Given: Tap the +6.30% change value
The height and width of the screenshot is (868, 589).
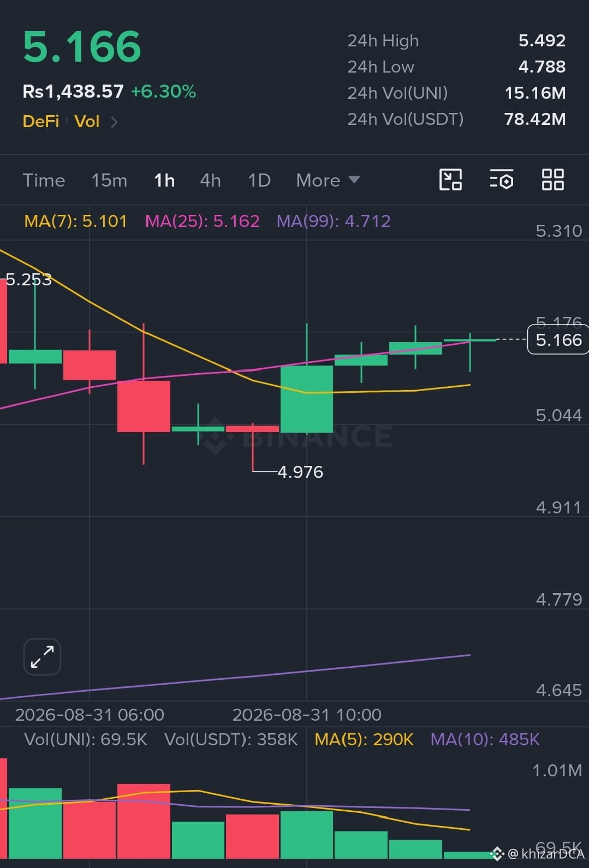Looking at the screenshot, I should coord(163,91).
